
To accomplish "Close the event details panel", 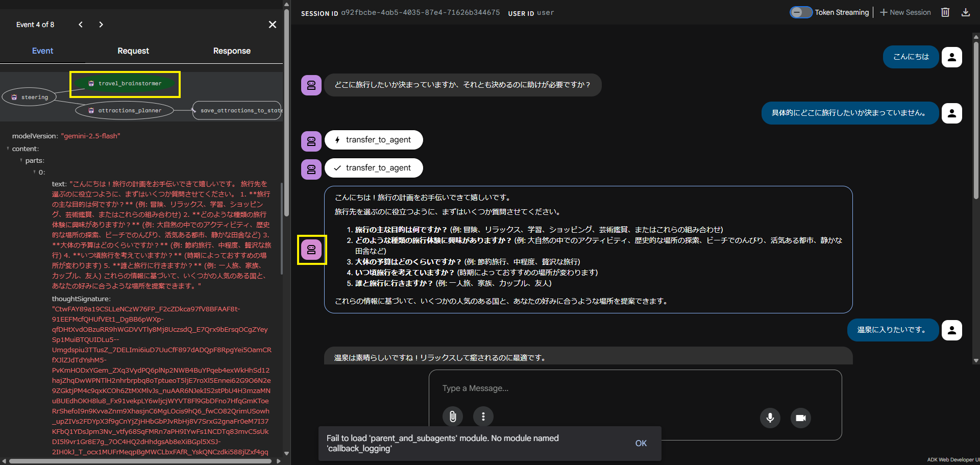I will pyautogui.click(x=273, y=25).
